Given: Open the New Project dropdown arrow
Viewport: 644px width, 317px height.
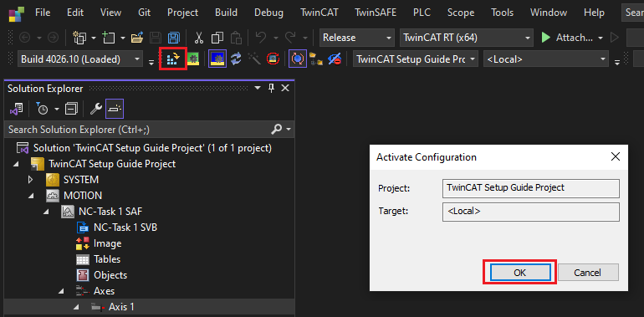Looking at the screenshot, I should [94, 38].
